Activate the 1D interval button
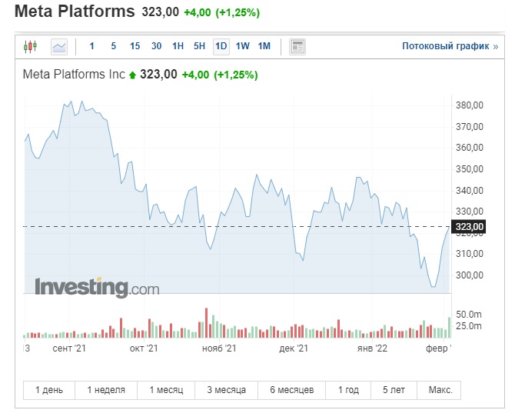This screenshot has height=420, width=515. click(x=221, y=46)
